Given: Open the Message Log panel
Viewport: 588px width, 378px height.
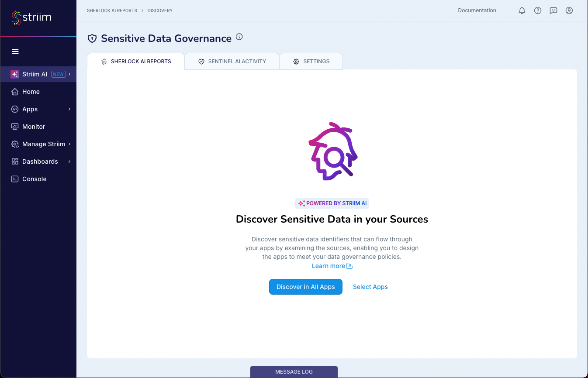Looking at the screenshot, I should [x=294, y=371].
